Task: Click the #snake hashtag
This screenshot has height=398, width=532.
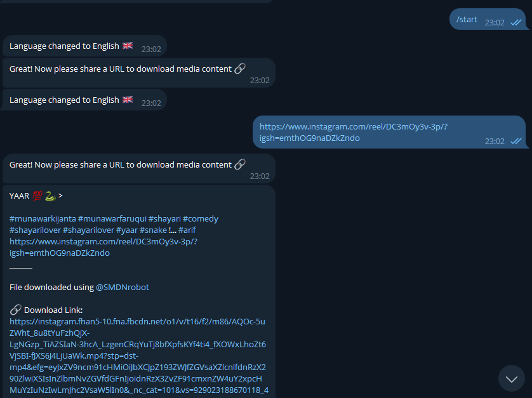Action: point(153,230)
